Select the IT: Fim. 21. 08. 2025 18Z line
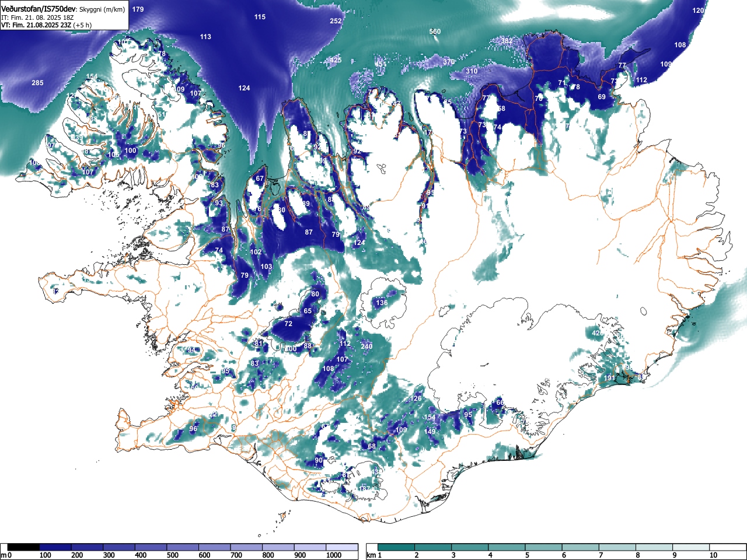 tap(36, 17)
